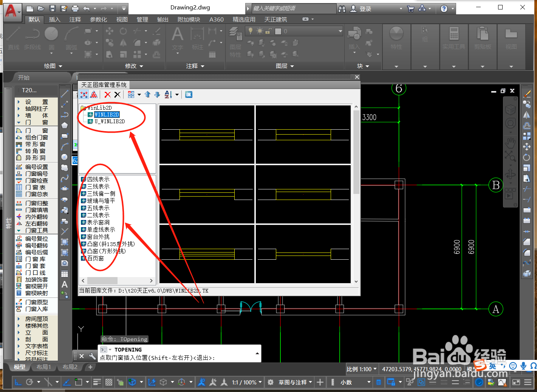Toggle polar tracking in the status bar
537x392 pixels.
(x=29, y=382)
